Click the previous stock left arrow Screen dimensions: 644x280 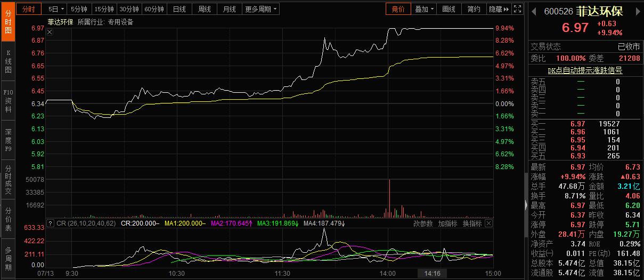[534, 12]
